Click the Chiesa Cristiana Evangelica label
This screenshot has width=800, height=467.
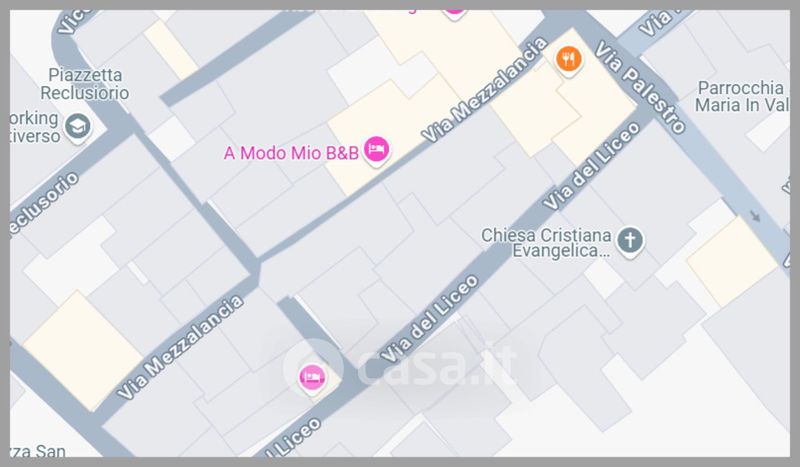pos(546,243)
